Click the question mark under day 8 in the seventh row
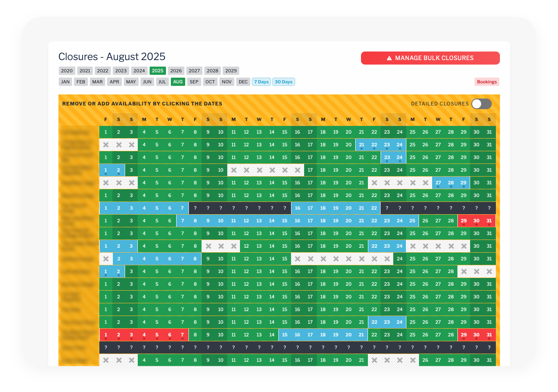The height and width of the screenshot is (392, 558). 195,208
